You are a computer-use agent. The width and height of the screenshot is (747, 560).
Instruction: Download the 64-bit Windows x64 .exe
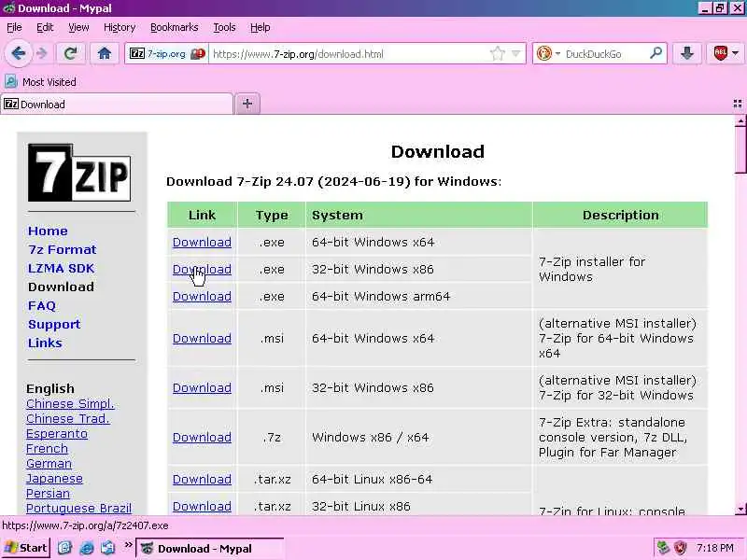coord(202,242)
